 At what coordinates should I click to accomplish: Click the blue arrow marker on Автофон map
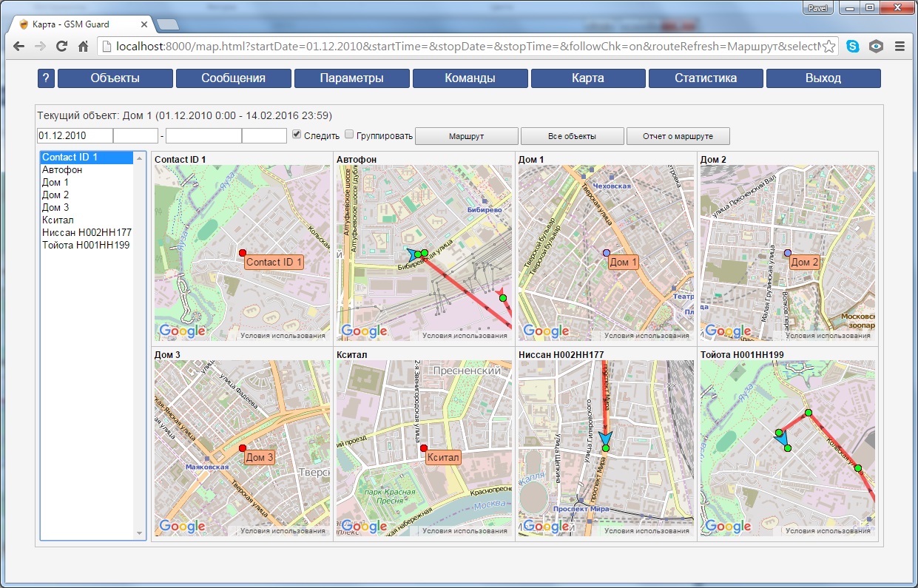(x=413, y=254)
